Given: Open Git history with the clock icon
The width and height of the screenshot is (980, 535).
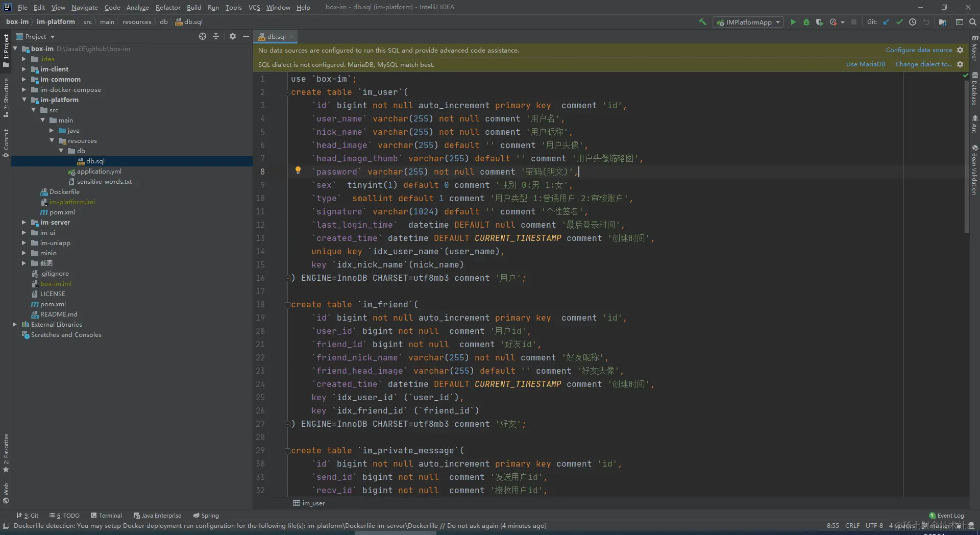Looking at the screenshot, I should pyautogui.click(x=913, y=22).
